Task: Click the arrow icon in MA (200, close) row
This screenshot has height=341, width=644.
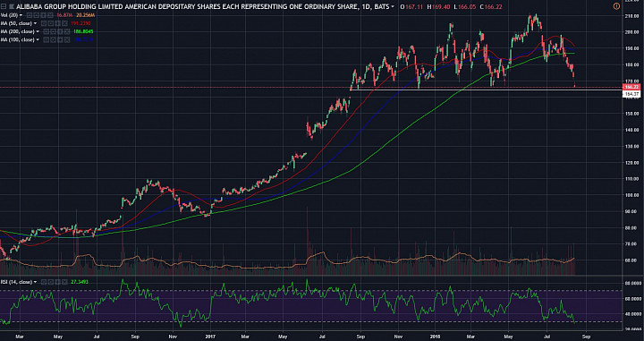Action: [60, 31]
